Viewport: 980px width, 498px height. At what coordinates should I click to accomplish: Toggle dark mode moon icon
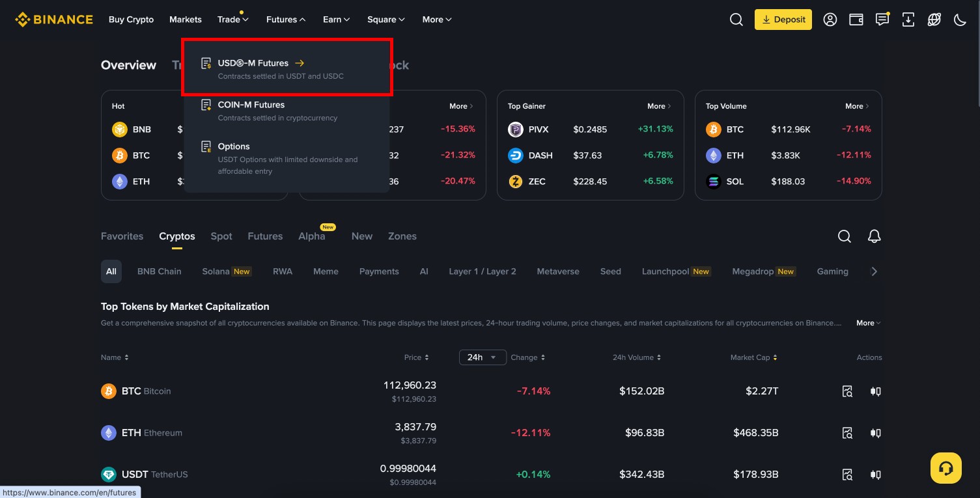[x=960, y=20]
